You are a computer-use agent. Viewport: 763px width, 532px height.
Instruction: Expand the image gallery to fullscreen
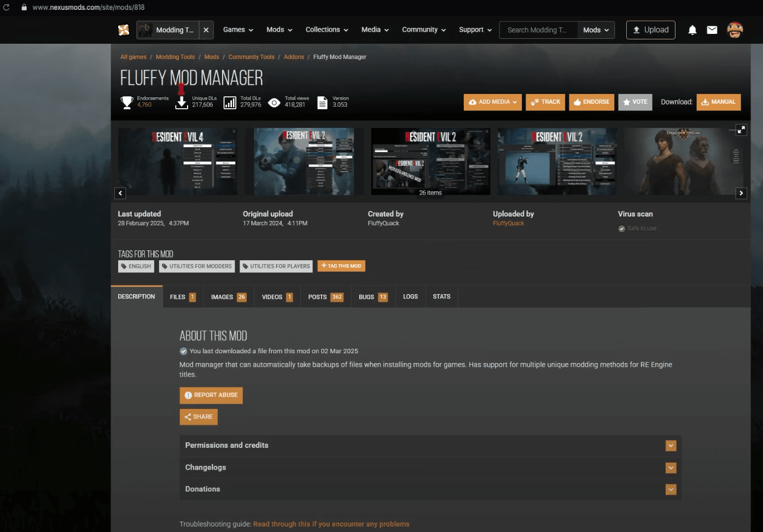741,130
